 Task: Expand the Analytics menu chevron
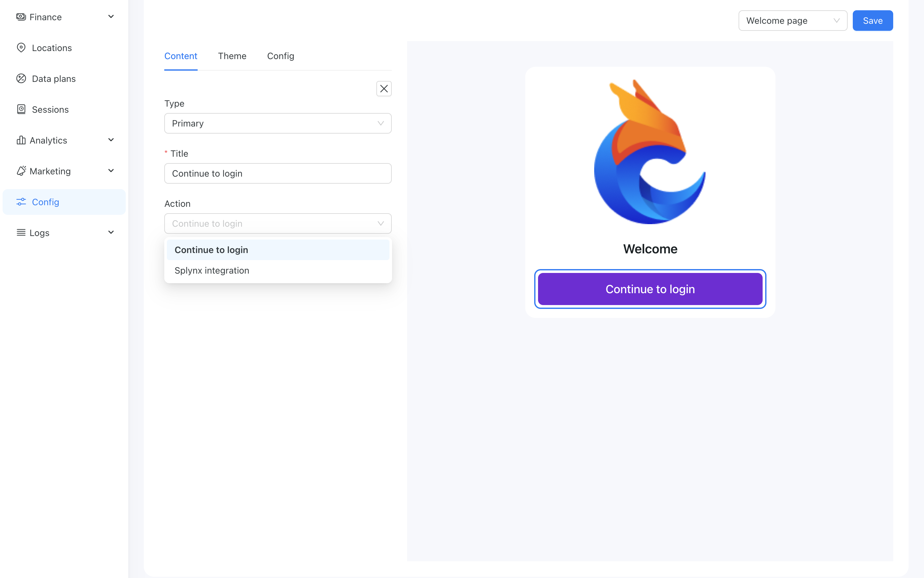[111, 140]
